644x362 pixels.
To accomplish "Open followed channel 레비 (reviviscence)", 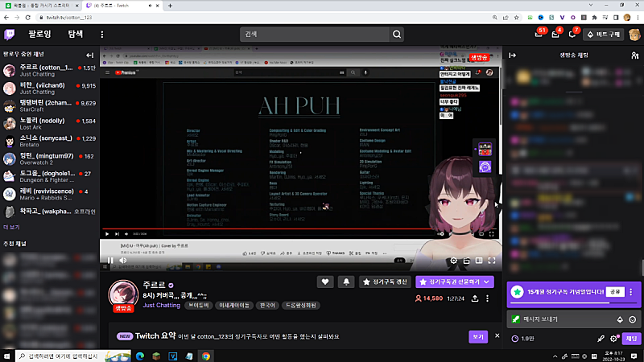I will pos(49,194).
